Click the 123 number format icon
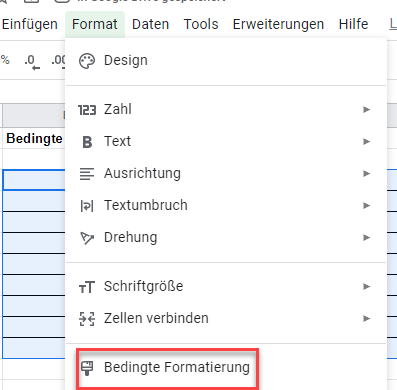The height and width of the screenshot is (390, 397). click(87, 110)
